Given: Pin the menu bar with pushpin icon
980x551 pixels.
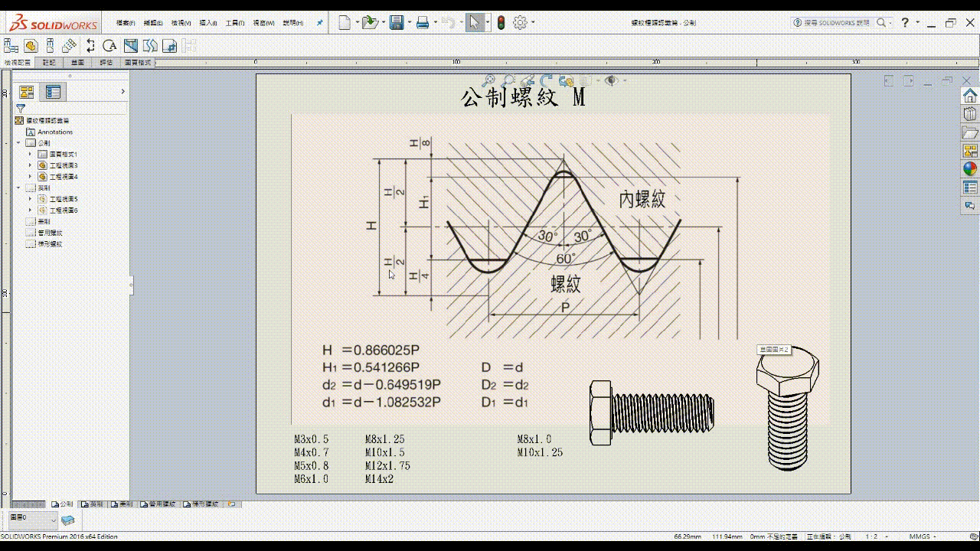Looking at the screenshot, I should pos(319,23).
